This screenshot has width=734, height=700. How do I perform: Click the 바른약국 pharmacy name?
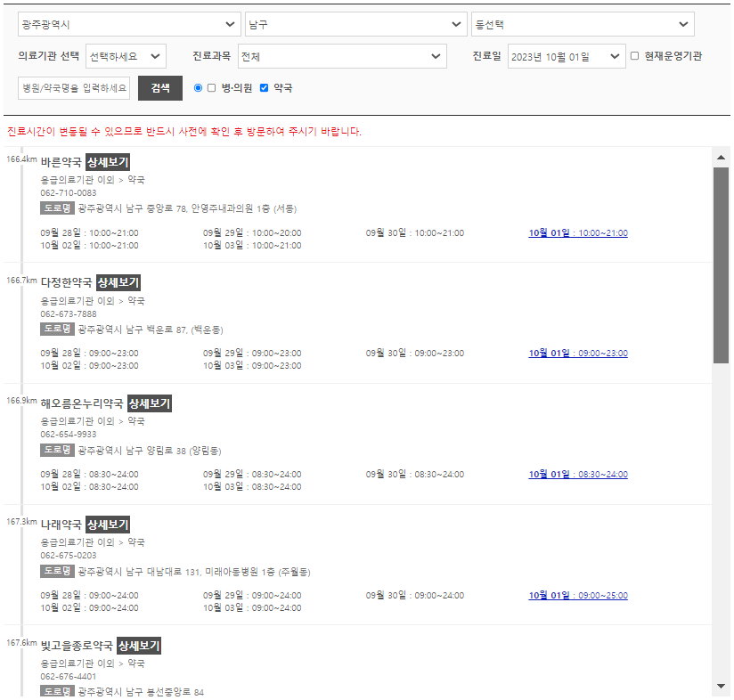[x=61, y=162]
